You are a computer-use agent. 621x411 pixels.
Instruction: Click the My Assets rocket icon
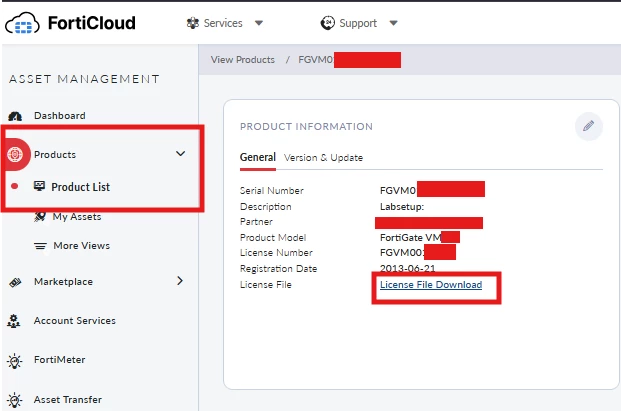(x=40, y=217)
